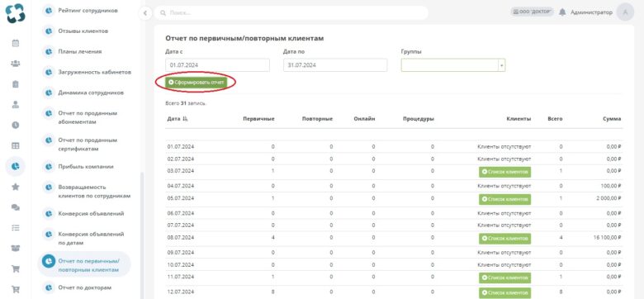Open the checklist tasks icon
The image size is (644, 299).
point(15,227)
